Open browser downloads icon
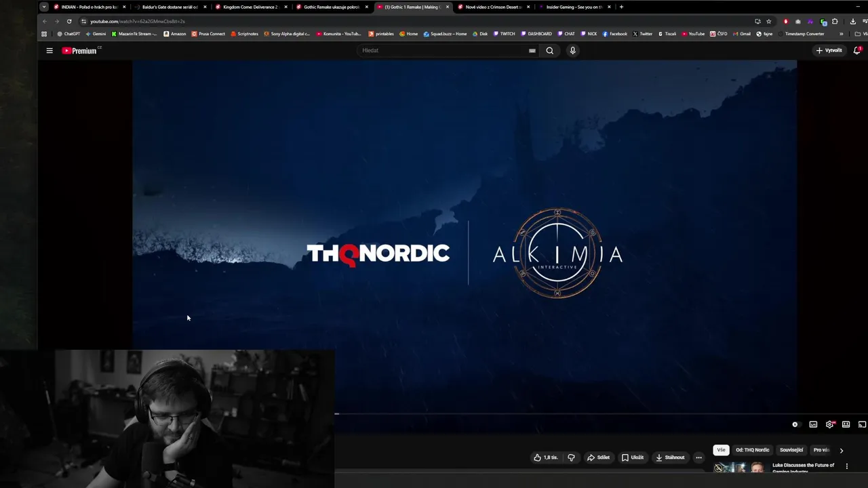The height and width of the screenshot is (488, 868). pyautogui.click(x=853, y=21)
